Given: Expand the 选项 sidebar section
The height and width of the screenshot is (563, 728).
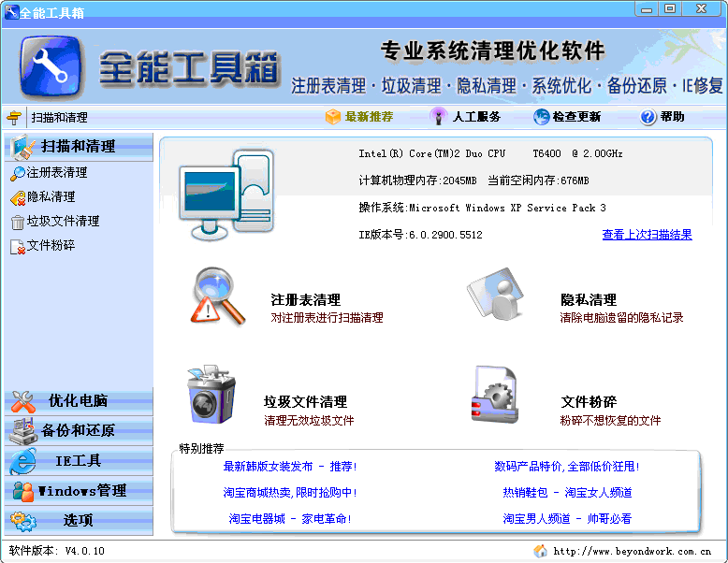Looking at the screenshot, I should (x=79, y=521).
